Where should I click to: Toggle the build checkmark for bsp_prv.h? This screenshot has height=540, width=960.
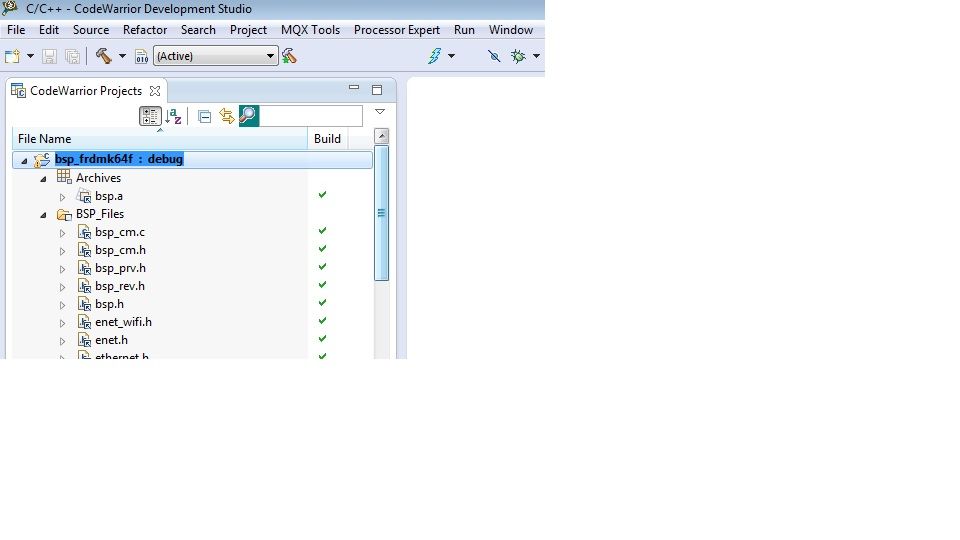point(323,266)
